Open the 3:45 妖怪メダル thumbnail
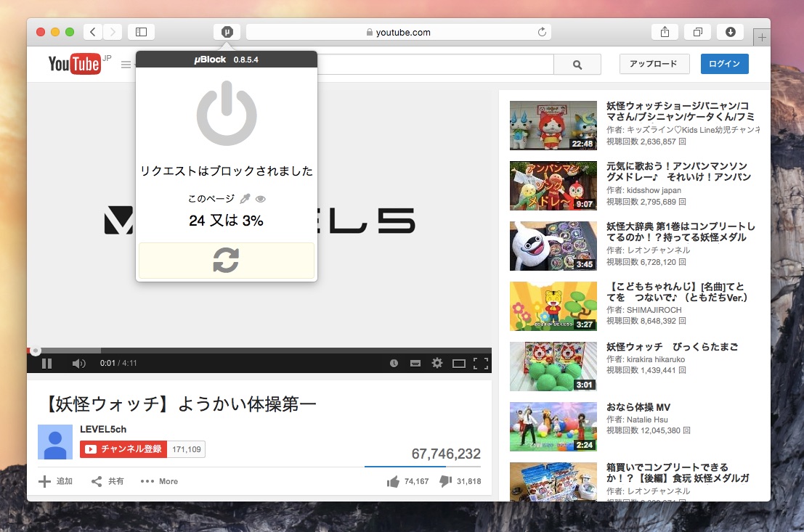Screen dimensions: 804x532 click(553, 246)
